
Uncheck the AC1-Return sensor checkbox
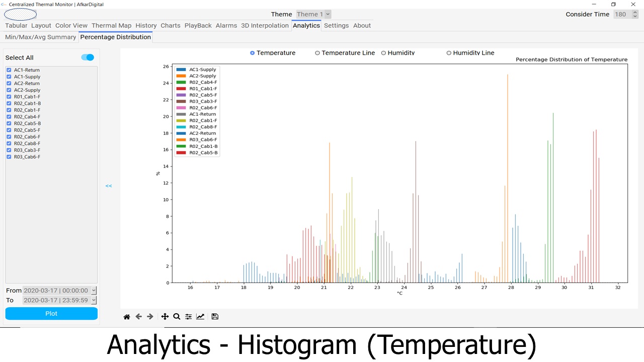coord(9,70)
